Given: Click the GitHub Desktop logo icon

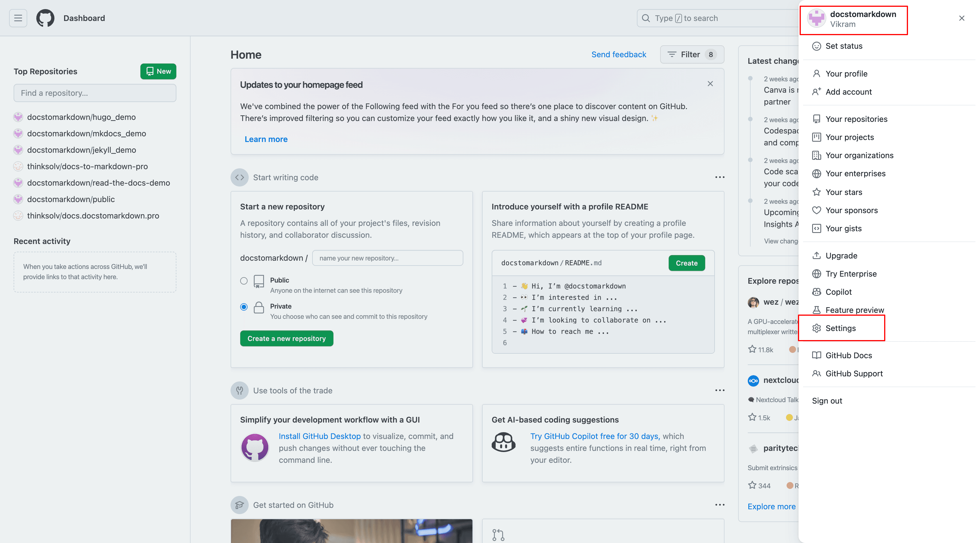Looking at the screenshot, I should point(255,447).
